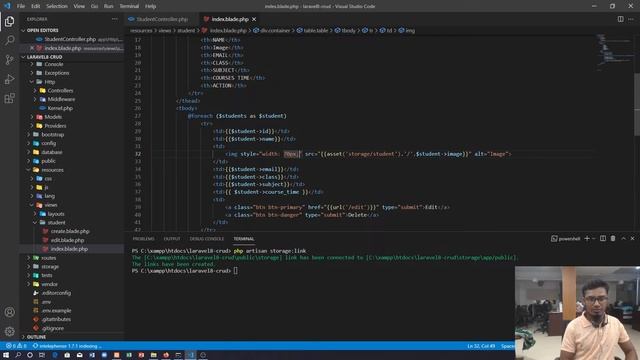The height and width of the screenshot is (360, 640).
Task: Kill terminal with the trash icon
Action: click(613, 238)
